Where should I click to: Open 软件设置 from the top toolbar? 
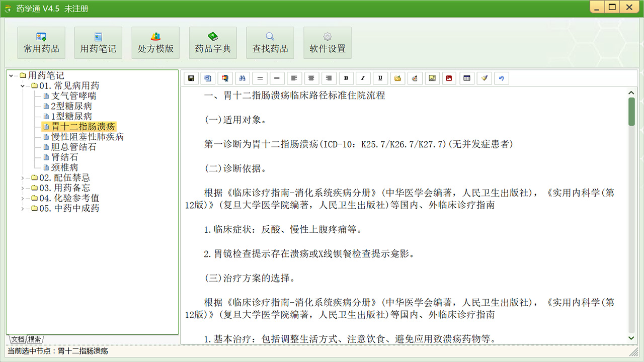pyautogui.click(x=327, y=43)
